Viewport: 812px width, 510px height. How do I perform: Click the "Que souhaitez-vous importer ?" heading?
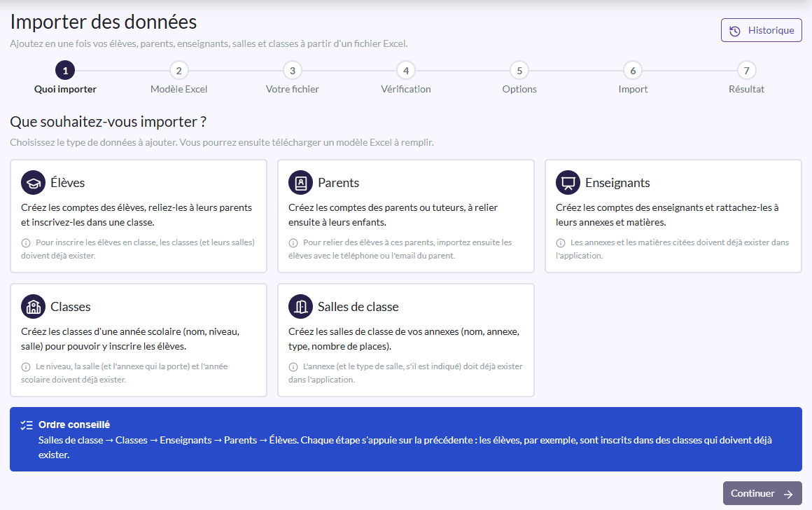(x=108, y=122)
